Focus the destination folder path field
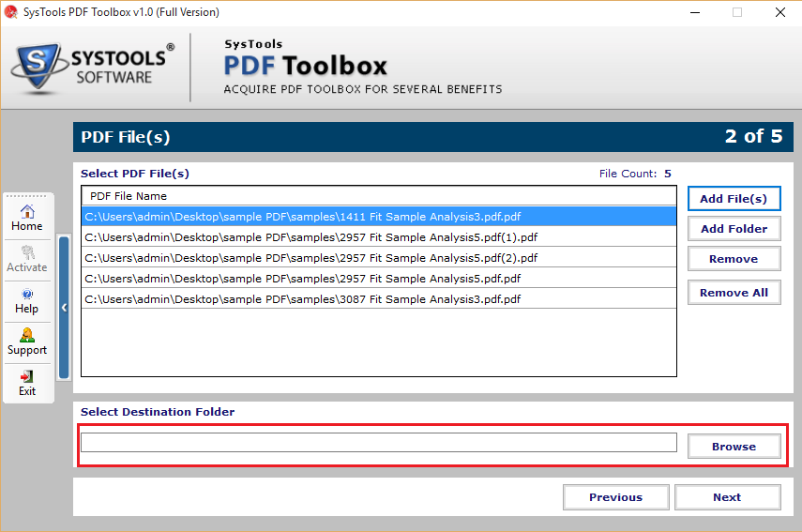The width and height of the screenshot is (802, 532). pos(379,443)
